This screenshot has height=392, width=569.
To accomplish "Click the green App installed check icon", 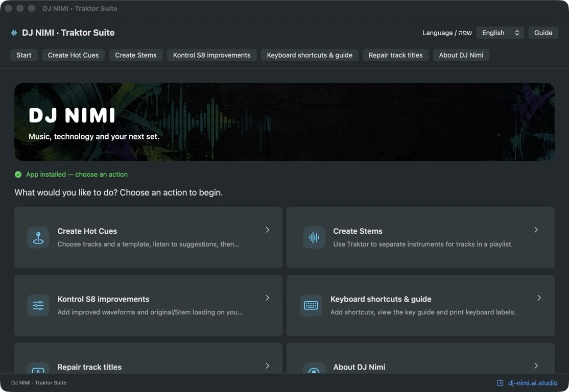I will click(x=18, y=175).
